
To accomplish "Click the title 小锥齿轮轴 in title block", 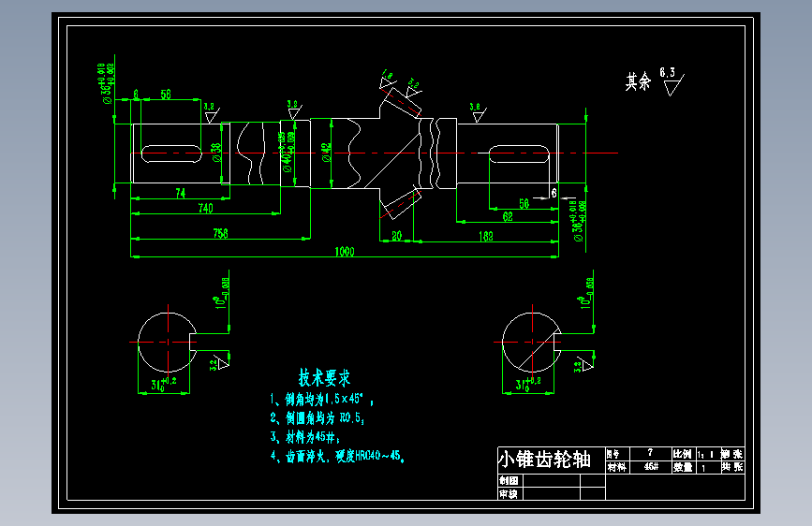I will [544, 460].
